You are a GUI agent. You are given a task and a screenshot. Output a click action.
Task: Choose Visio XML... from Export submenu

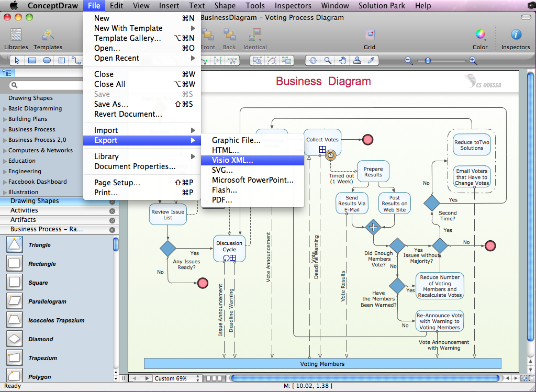coord(232,160)
